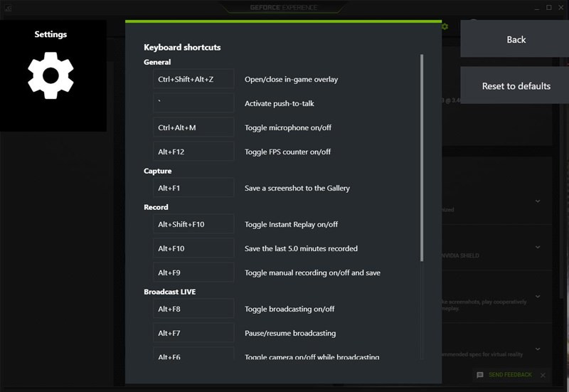
Task: Click 'Open/close in-game overlay' label
Action: [x=291, y=80]
